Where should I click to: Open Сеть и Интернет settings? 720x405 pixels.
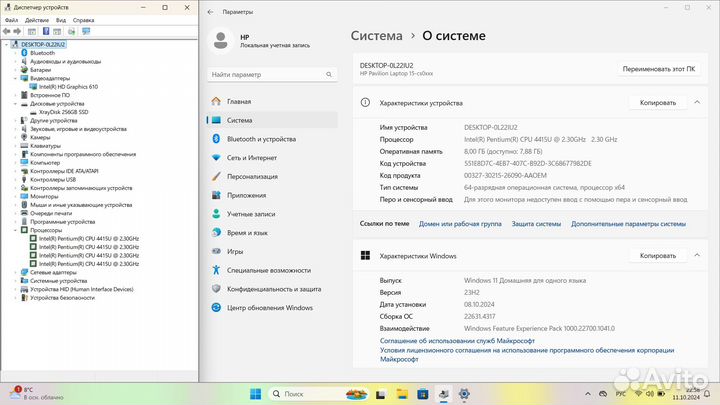(273, 158)
